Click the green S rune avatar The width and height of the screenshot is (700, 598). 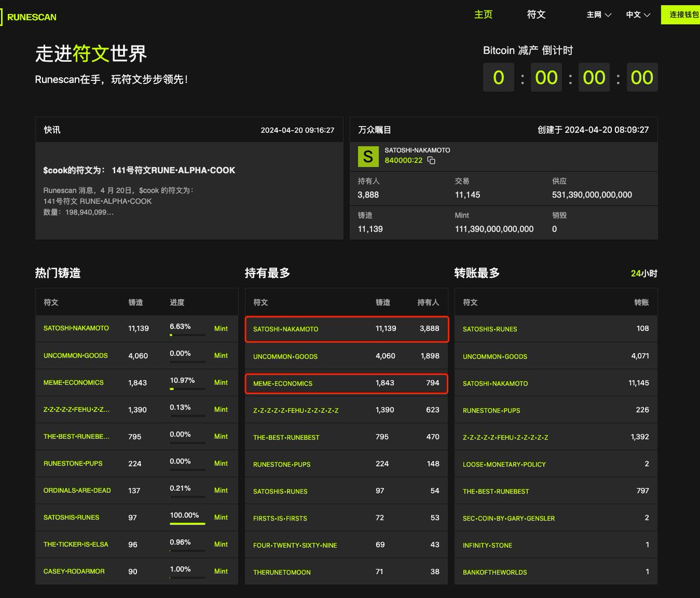[368, 156]
